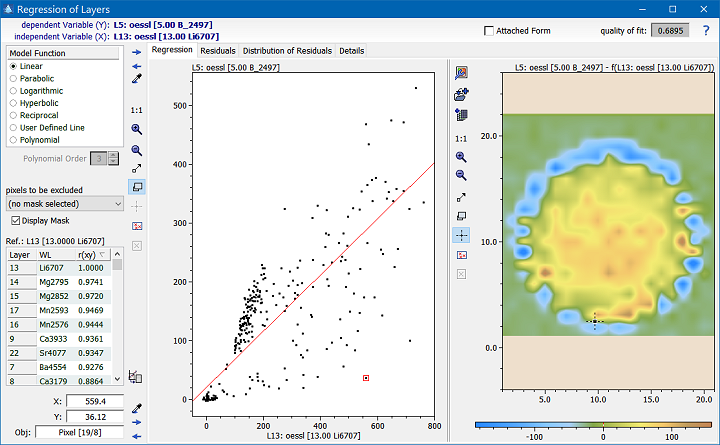Viewport: 720px width, 445px height.
Task: Open the pixels to be excluded dropdown
Action: pos(64,203)
